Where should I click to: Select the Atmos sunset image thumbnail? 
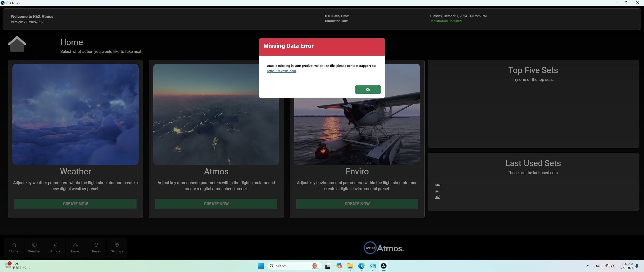216,115
